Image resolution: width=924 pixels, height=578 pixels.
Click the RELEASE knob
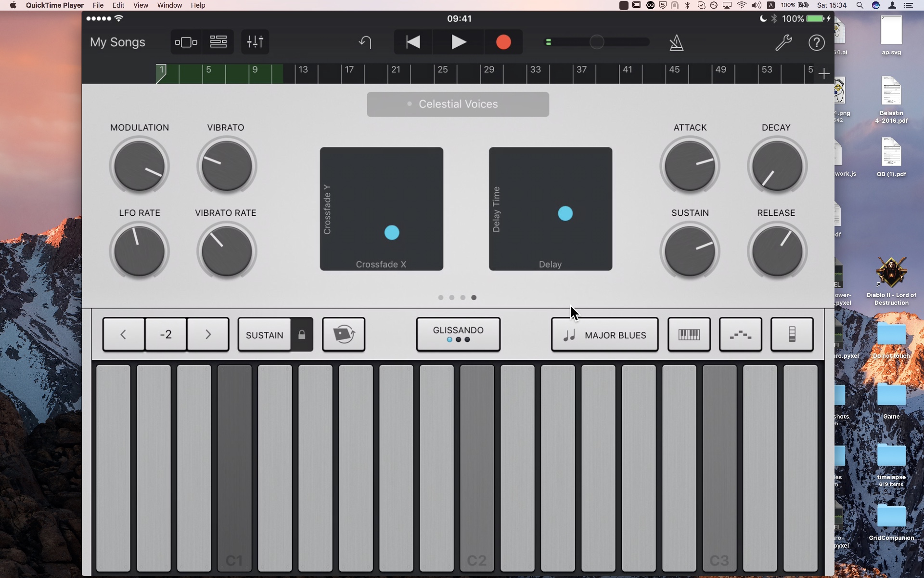pos(777,251)
